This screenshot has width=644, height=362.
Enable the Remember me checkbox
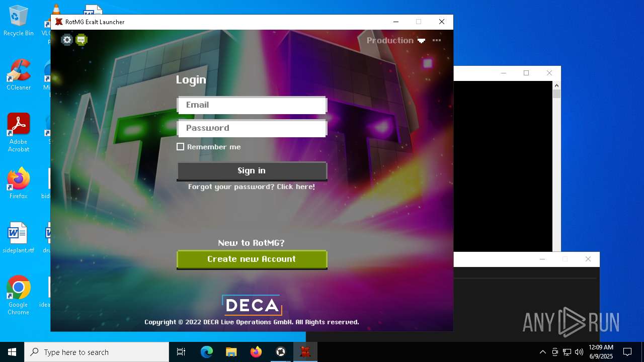tap(181, 147)
